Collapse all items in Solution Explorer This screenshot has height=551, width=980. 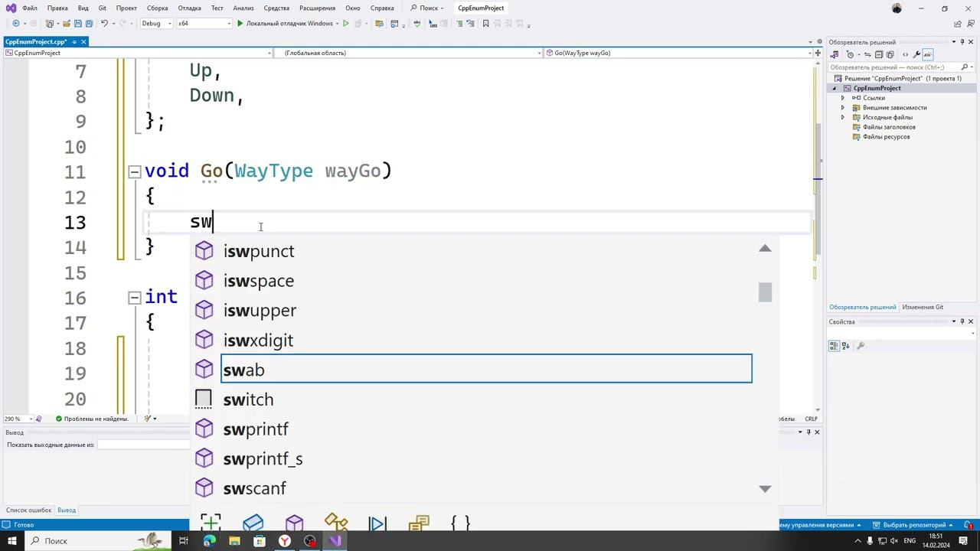tap(879, 54)
